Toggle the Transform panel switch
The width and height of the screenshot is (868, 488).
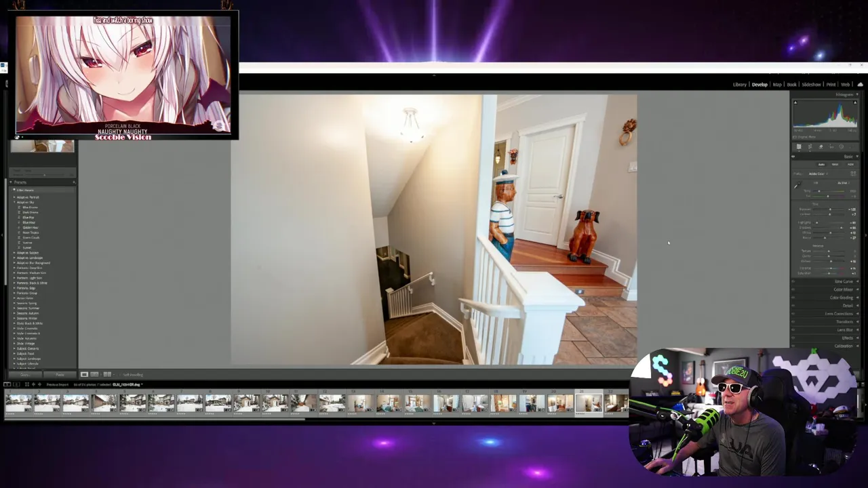coord(793,321)
